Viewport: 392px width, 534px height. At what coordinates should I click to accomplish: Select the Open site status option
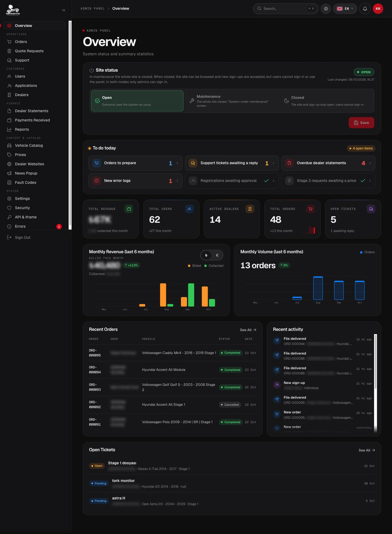pos(137,101)
